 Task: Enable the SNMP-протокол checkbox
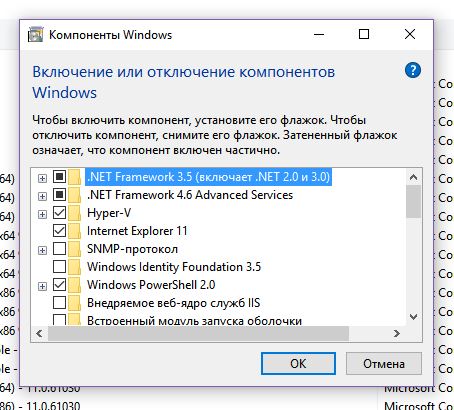tap(59, 249)
